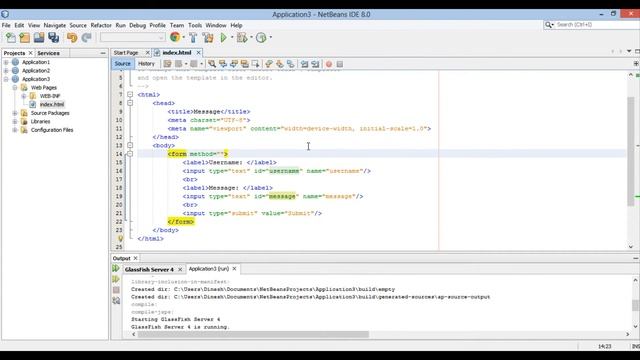Click the Profile Project clock icon
The width and height of the screenshot is (640, 360).
coord(261,38)
